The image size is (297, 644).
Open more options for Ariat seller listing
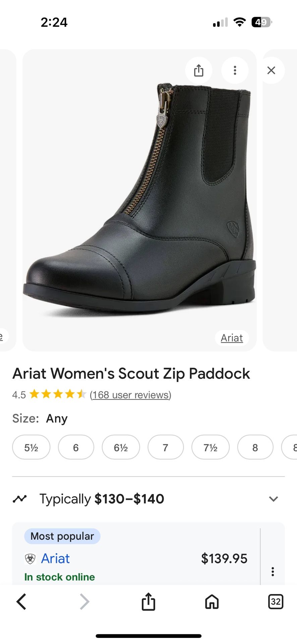tap(273, 572)
